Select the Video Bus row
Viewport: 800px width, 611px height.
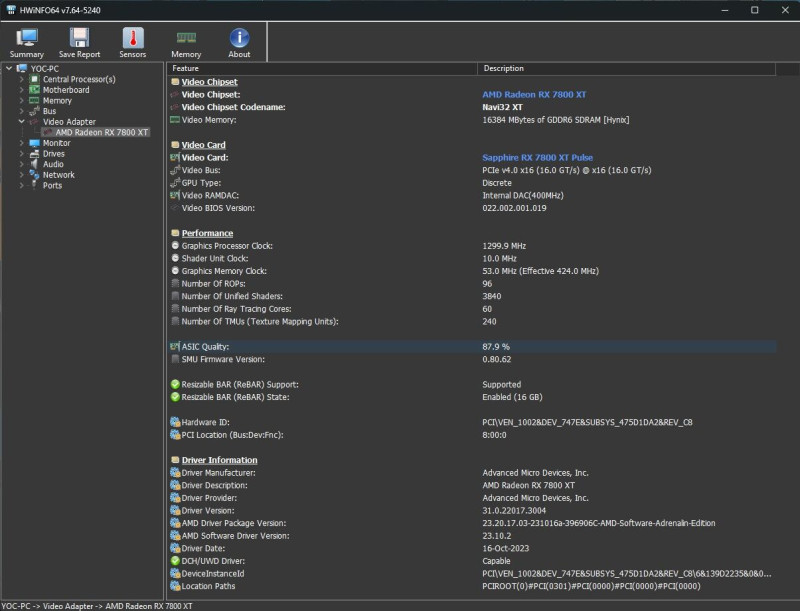tap(472, 170)
